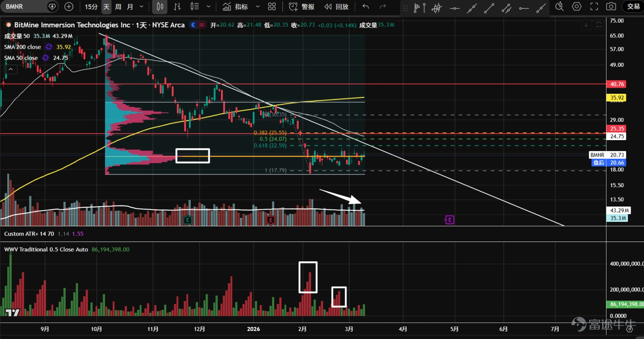This screenshot has height=339, width=644.
Task: Click the BMNR 20.73 last price label
Action: (608, 155)
